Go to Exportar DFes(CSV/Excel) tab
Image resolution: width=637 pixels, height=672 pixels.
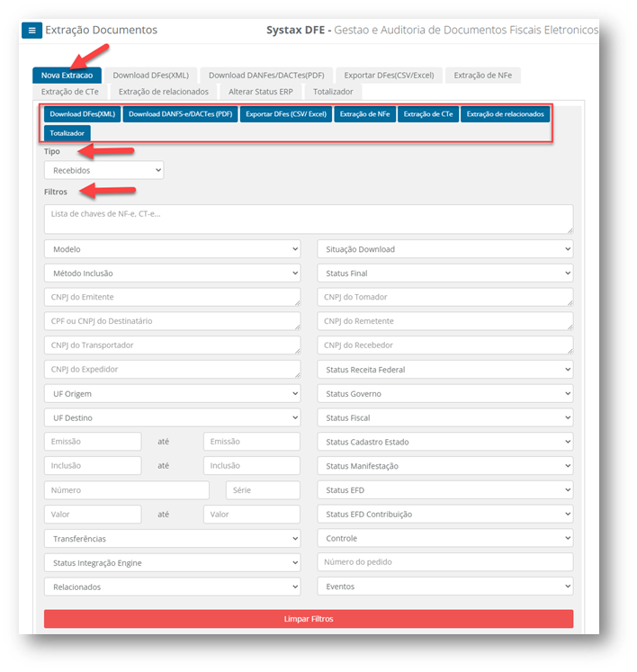(389, 76)
